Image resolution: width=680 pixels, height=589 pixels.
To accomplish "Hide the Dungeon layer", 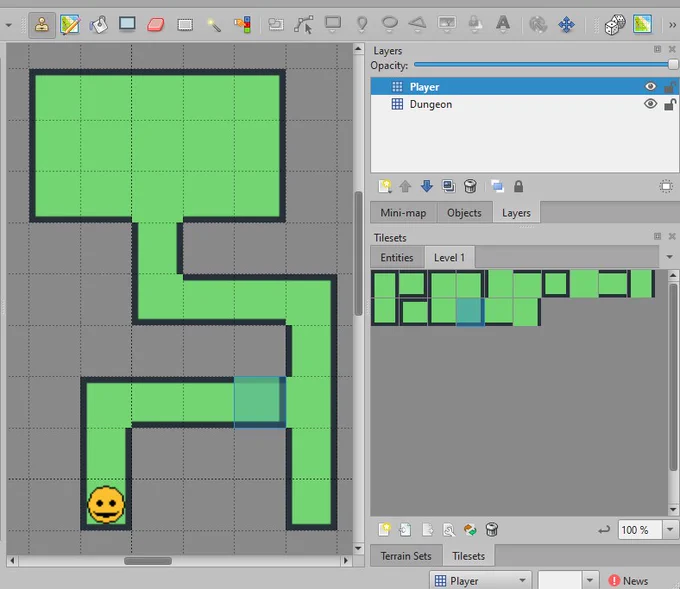I will tap(650, 104).
